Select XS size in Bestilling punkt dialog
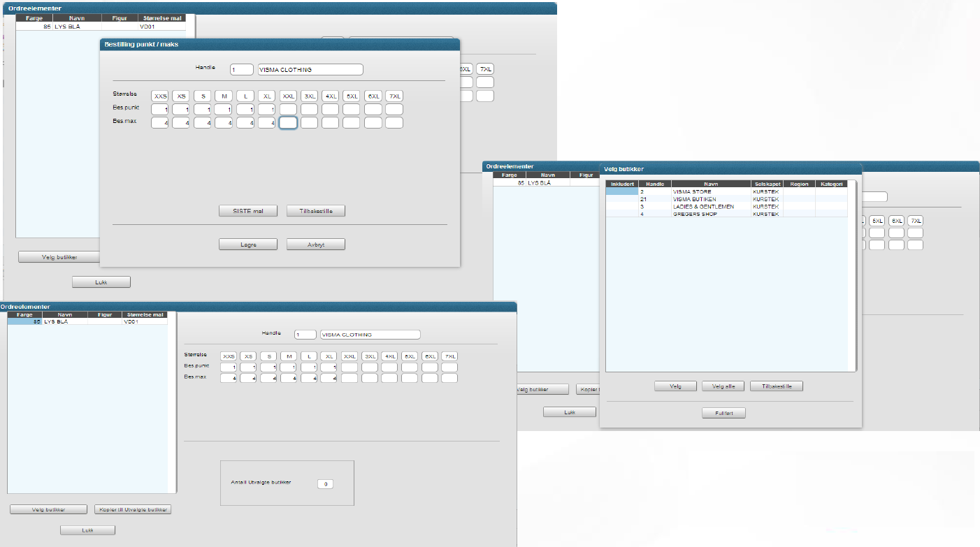 tap(182, 96)
